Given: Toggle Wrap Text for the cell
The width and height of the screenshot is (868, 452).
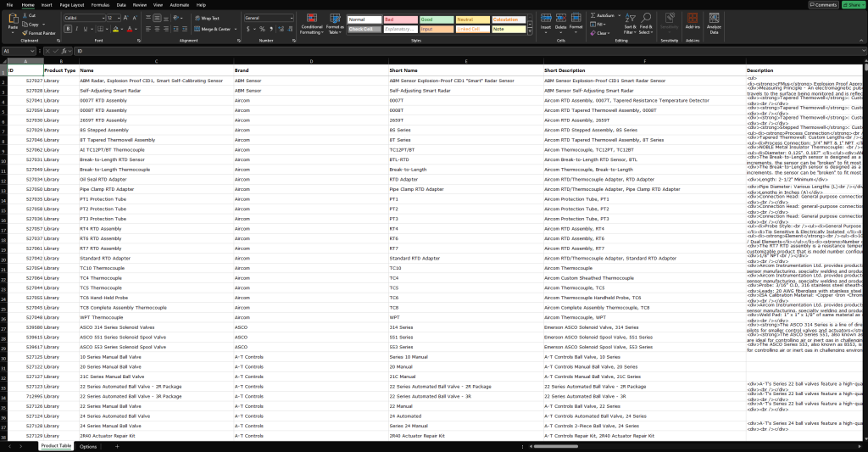Looking at the screenshot, I should pos(206,17).
